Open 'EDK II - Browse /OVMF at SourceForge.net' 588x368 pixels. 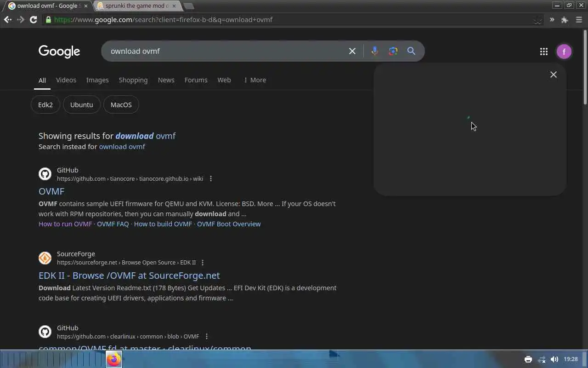pos(129,276)
